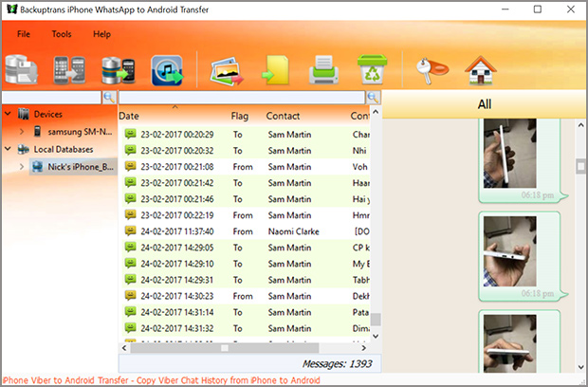Select the Local Databases tree label
The height and width of the screenshot is (387, 588).
(x=64, y=149)
